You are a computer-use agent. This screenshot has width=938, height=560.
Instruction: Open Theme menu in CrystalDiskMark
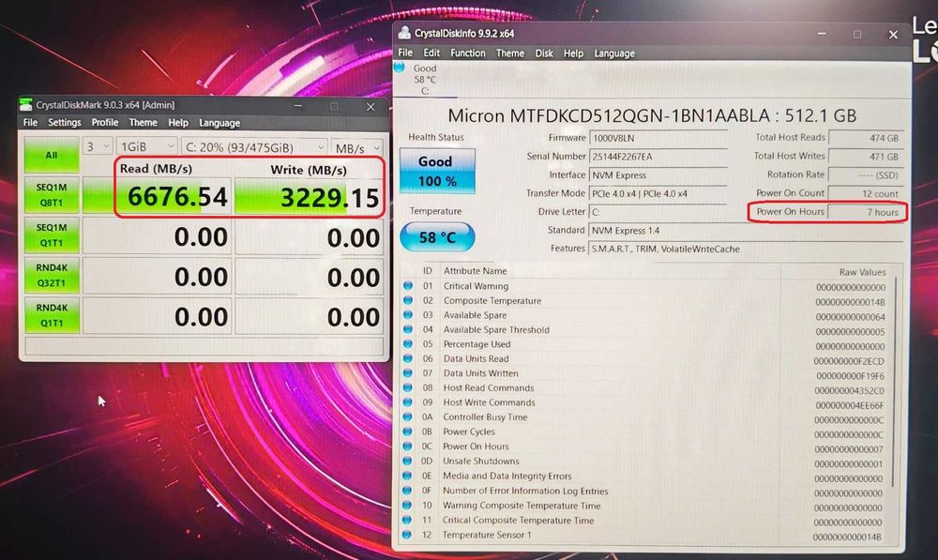143,123
